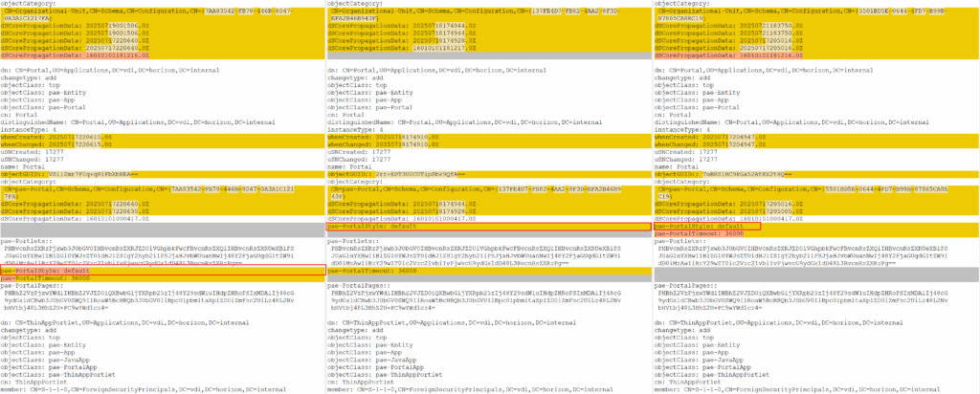This screenshot has width=980, height=394.
Task: Click whenChanged line 20250718174910.0Z
Action: click(489, 143)
